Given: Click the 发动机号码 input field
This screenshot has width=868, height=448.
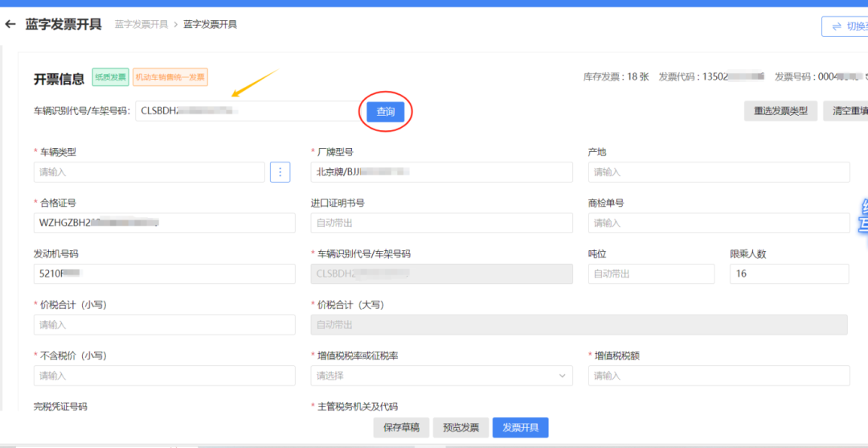Looking at the screenshot, I should pyautogui.click(x=165, y=273).
